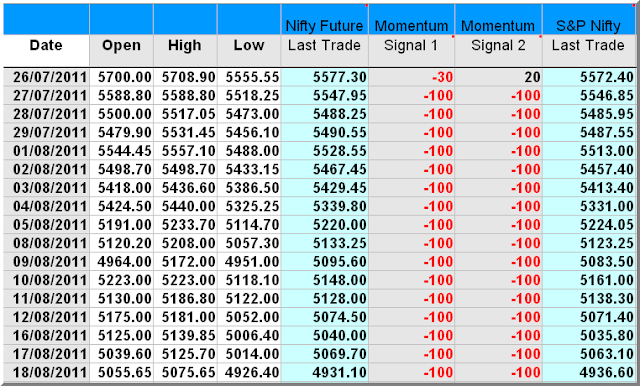Screen dimensions: 640x386
Task: Select the Date column header
Action: click(x=46, y=45)
